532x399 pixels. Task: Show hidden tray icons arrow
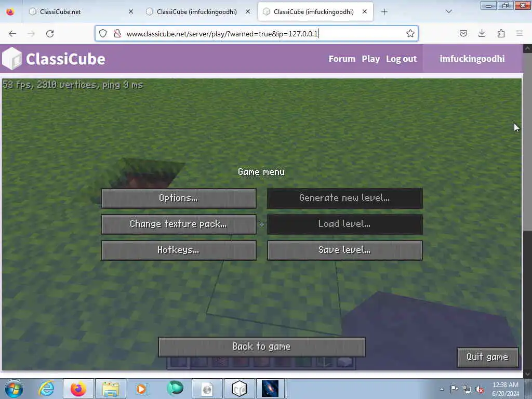pos(442,389)
